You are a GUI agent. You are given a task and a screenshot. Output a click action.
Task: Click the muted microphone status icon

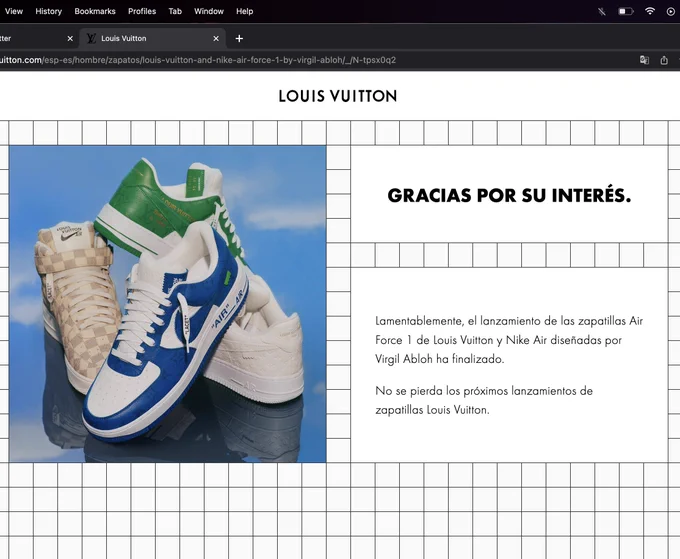click(x=602, y=11)
